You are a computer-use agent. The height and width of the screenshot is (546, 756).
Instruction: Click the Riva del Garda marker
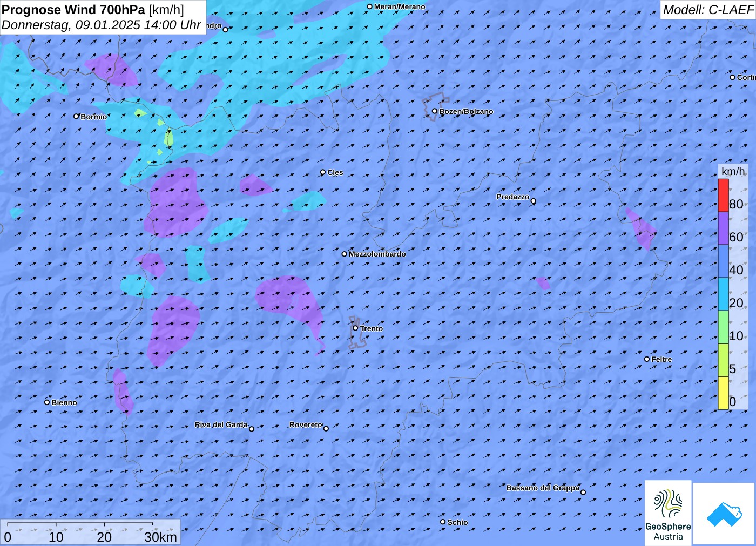pyautogui.click(x=252, y=429)
